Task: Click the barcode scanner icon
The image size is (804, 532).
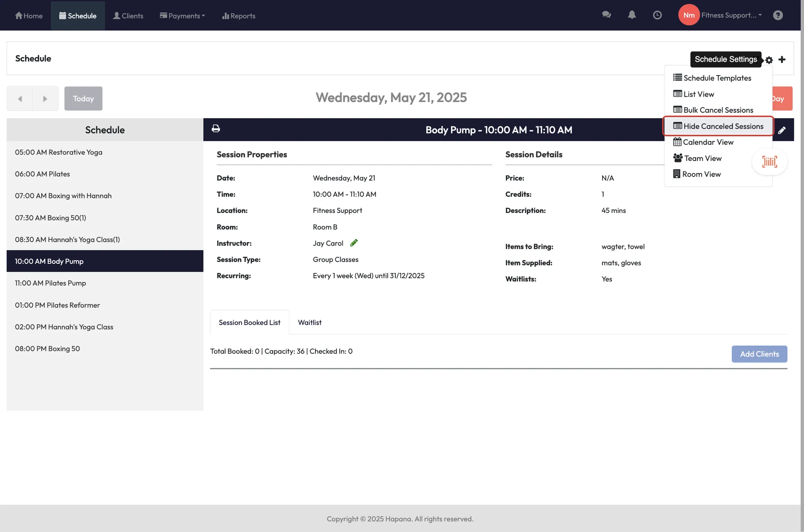Action: [769, 162]
